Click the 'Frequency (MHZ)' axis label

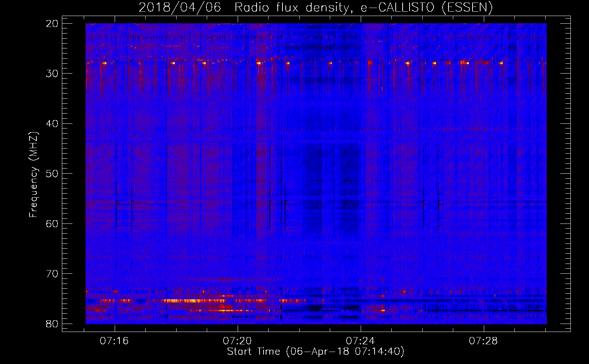pyautogui.click(x=33, y=174)
